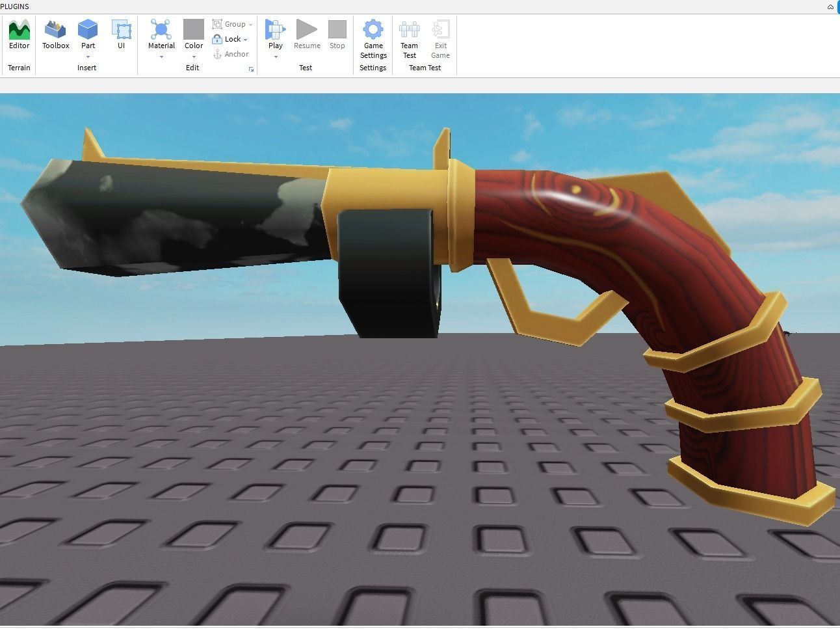
Task: Click the gray Color swatch
Action: (194, 29)
